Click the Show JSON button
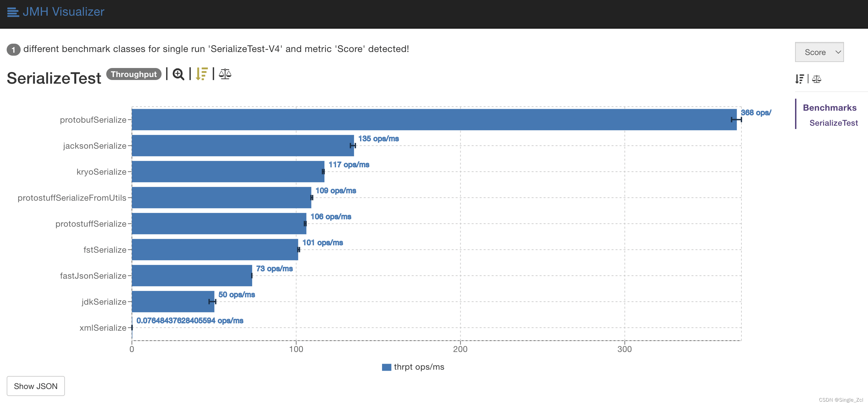868x406 pixels. (36, 386)
